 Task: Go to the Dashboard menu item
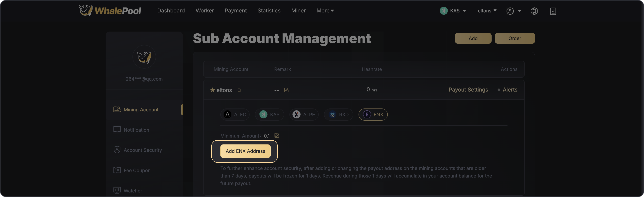pos(171,10)
